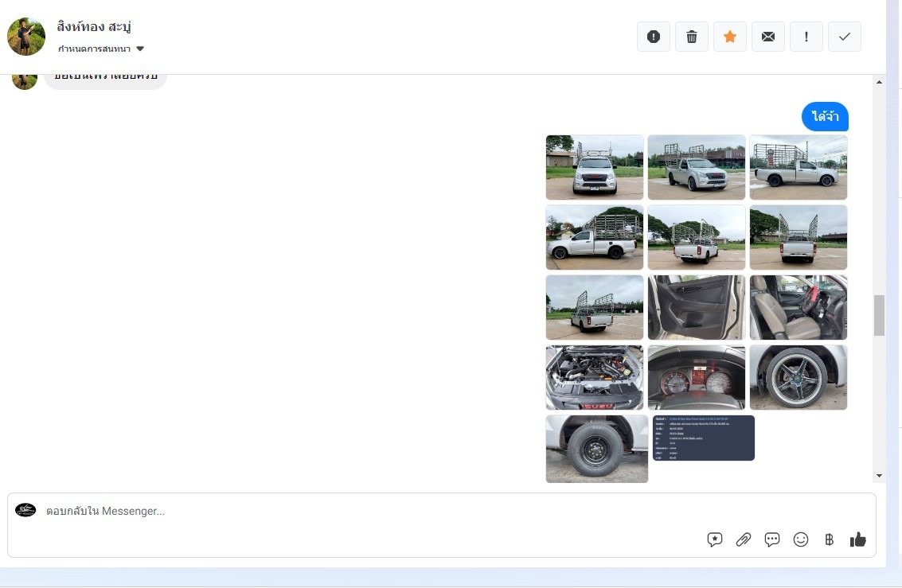This screenshot has width=902, height=588.
Task: Open the straight rear view truck photo
Action: click(799, 237)
